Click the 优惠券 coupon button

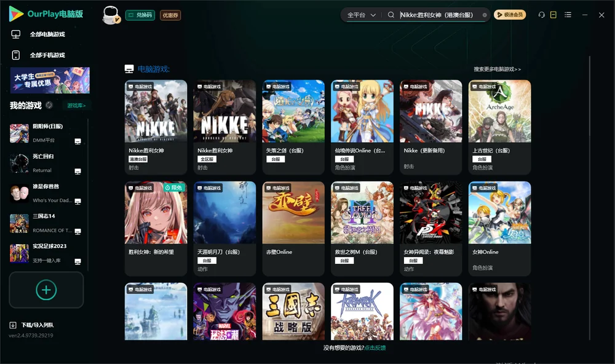click(170, 15)
